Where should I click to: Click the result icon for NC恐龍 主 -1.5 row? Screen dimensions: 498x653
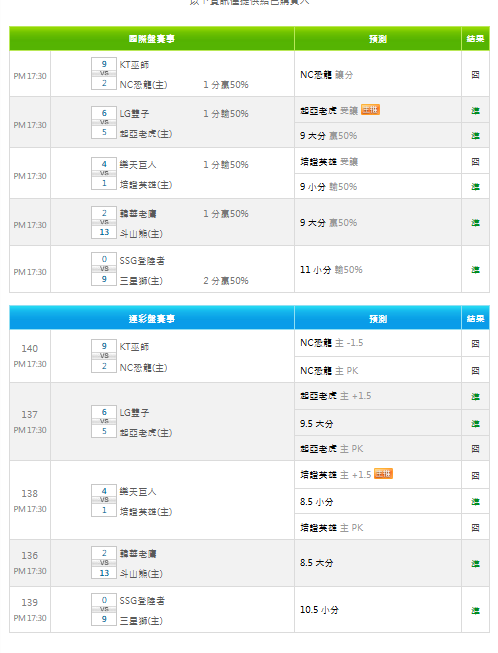475,344
